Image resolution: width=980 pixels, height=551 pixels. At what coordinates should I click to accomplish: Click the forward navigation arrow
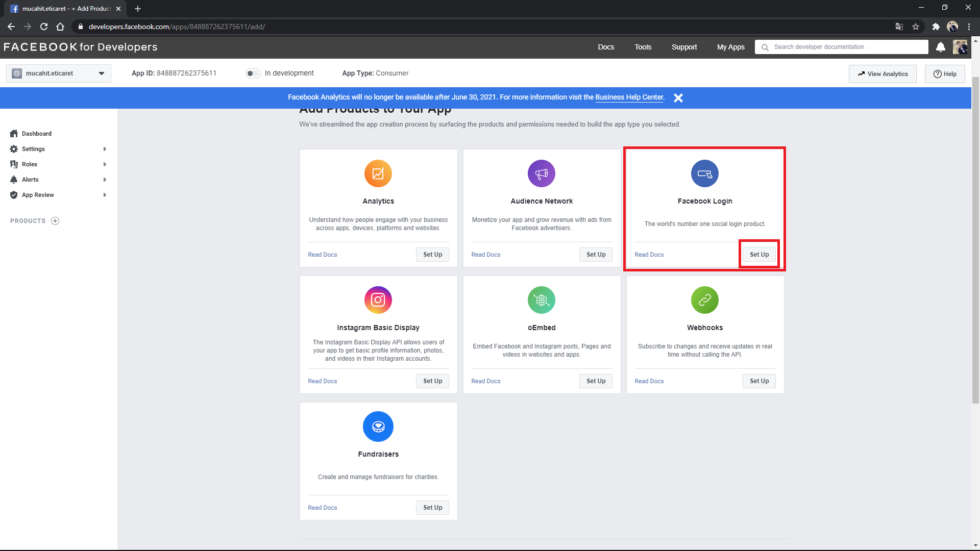(x=28, y=27)
